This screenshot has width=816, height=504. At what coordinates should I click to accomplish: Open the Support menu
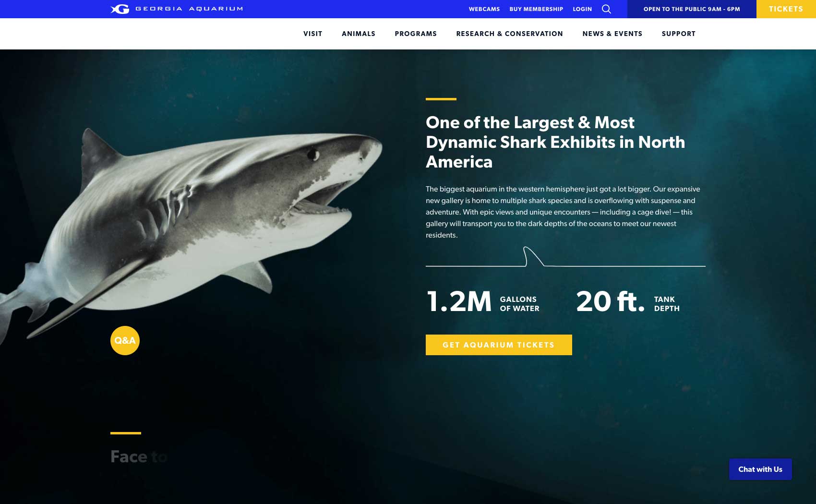678,34
